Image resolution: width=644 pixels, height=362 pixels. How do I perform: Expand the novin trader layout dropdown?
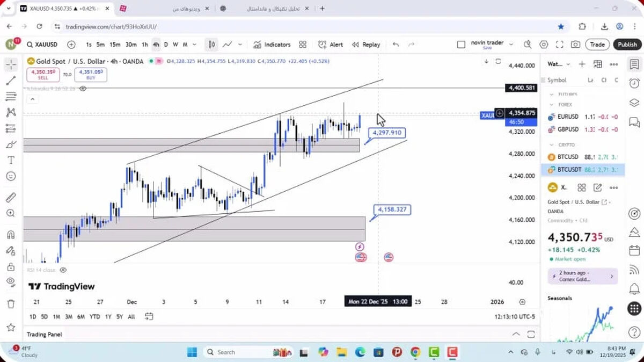511,45
